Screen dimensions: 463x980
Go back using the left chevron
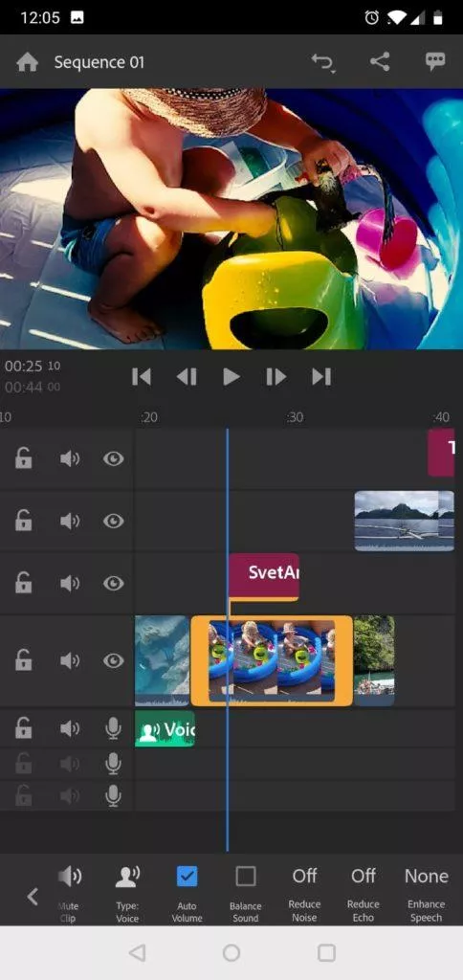click(32, 897)
